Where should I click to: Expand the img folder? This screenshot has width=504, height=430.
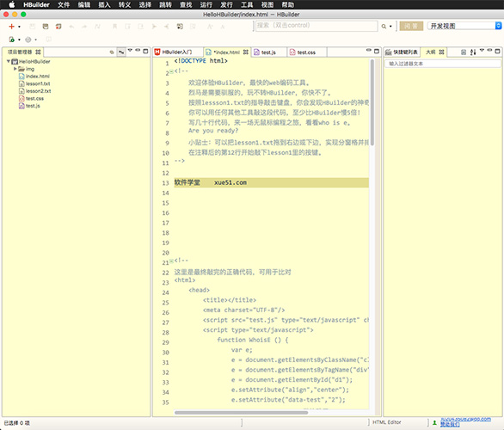(x=15, y=69)
